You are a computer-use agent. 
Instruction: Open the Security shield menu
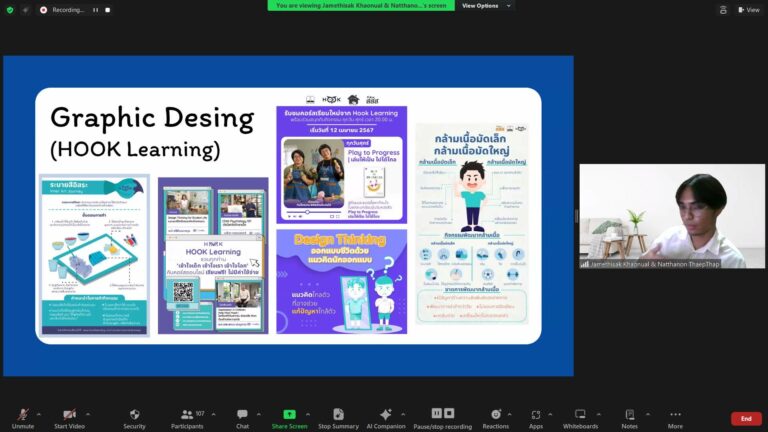(x=134, y=419)
